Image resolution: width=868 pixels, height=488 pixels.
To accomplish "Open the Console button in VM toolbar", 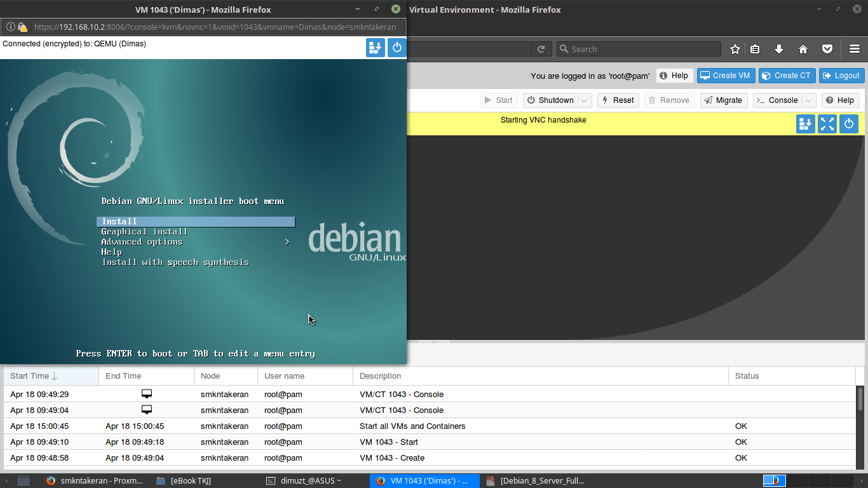I will coord(778,100).
